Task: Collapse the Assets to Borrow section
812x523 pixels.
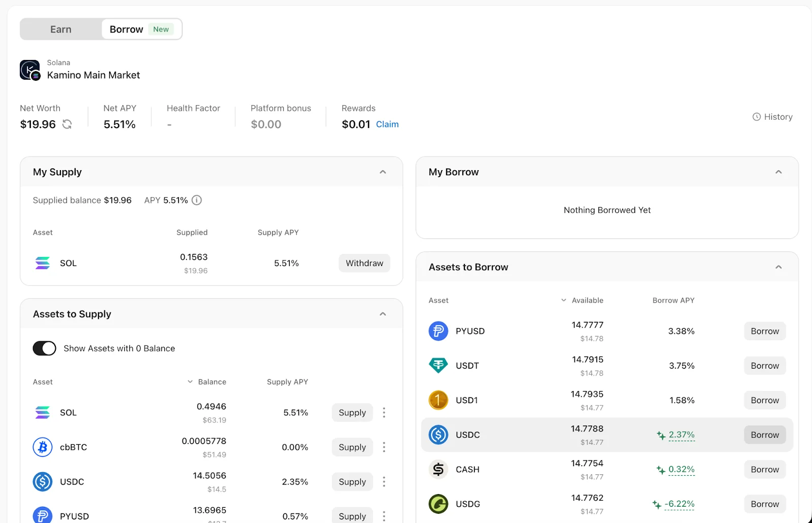Action: pos(779,267)
